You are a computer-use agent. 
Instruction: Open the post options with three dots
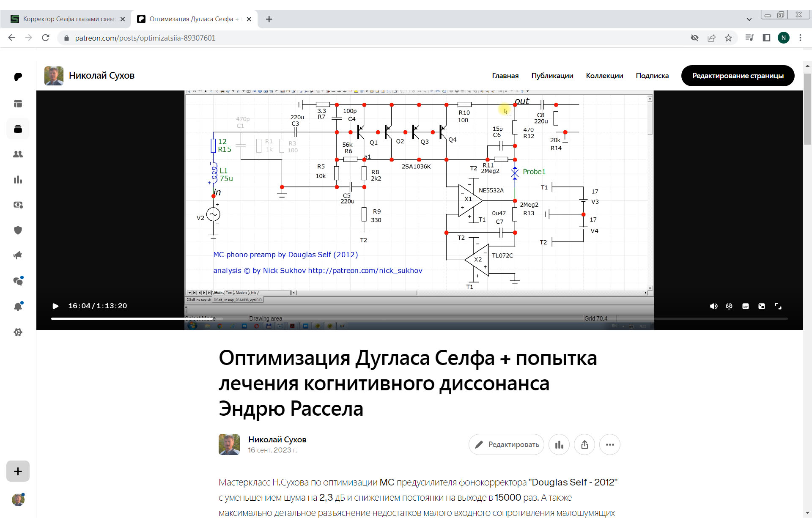click(x=610, y=444)
